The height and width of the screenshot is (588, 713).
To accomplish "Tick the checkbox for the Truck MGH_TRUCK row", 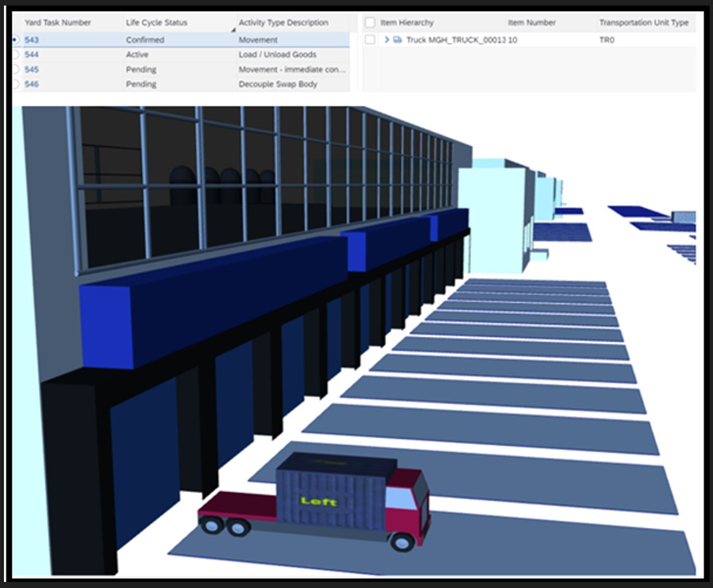I will click(370, 39).
